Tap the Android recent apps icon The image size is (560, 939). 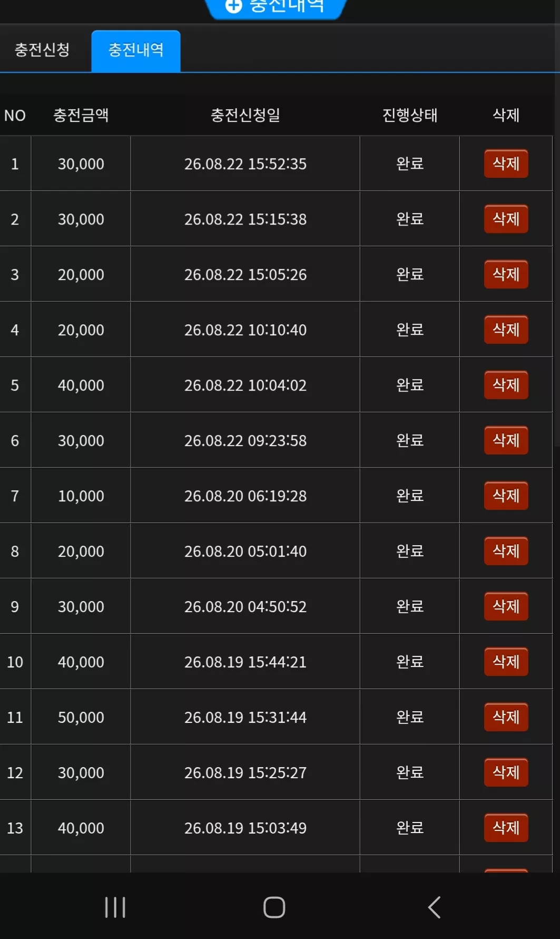pos(115,907)
